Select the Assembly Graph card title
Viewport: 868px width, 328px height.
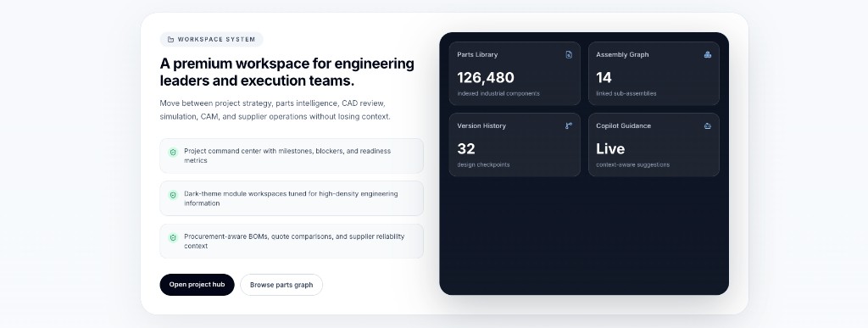[x=622, y=55]
